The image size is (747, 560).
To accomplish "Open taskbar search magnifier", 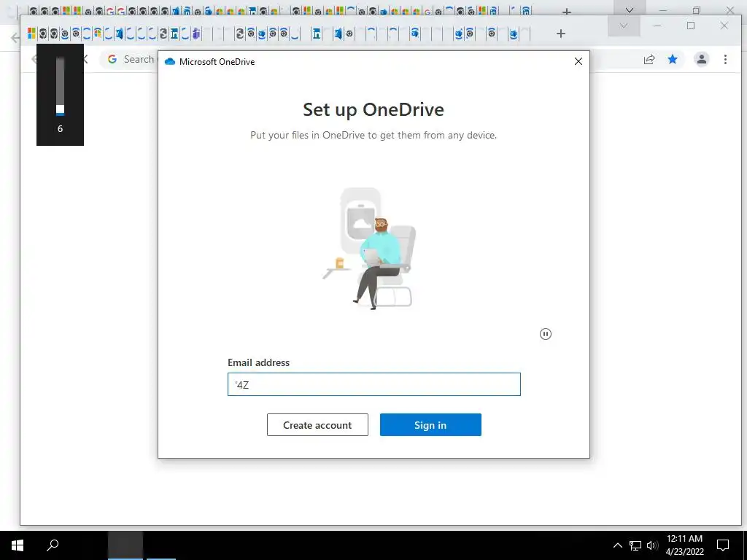I will click(53, 545).
